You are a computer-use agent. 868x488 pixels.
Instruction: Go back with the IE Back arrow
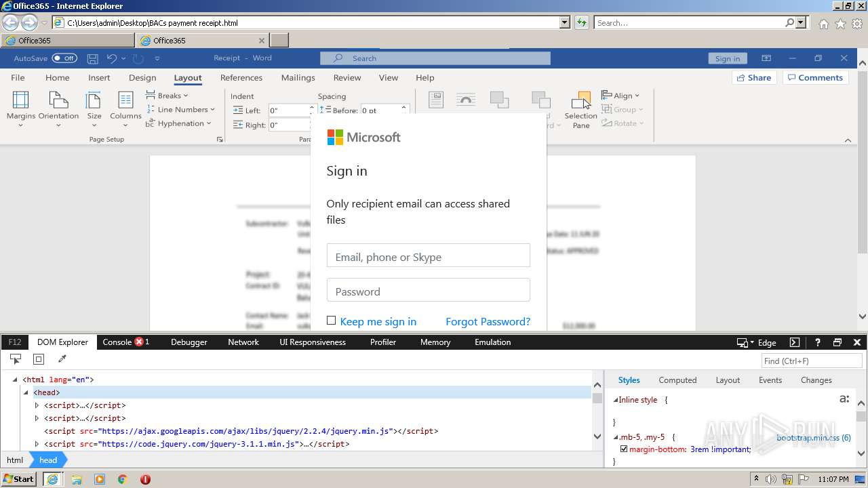point(10,23)
